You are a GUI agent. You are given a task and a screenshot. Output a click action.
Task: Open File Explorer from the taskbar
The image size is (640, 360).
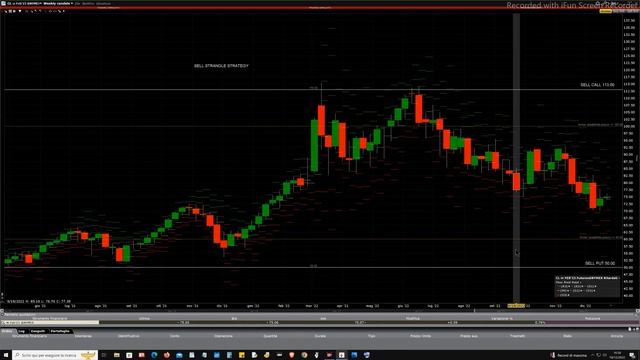point(116,355)
